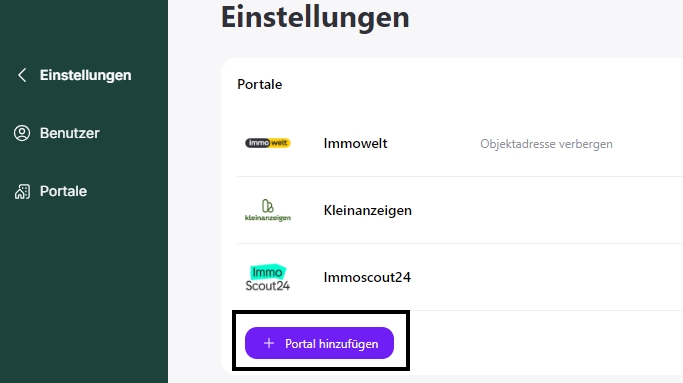This screenshot has width=683, height=383.
Task: Click the Portale section heading
Action: pyautogui.click(x=260, y=84)
